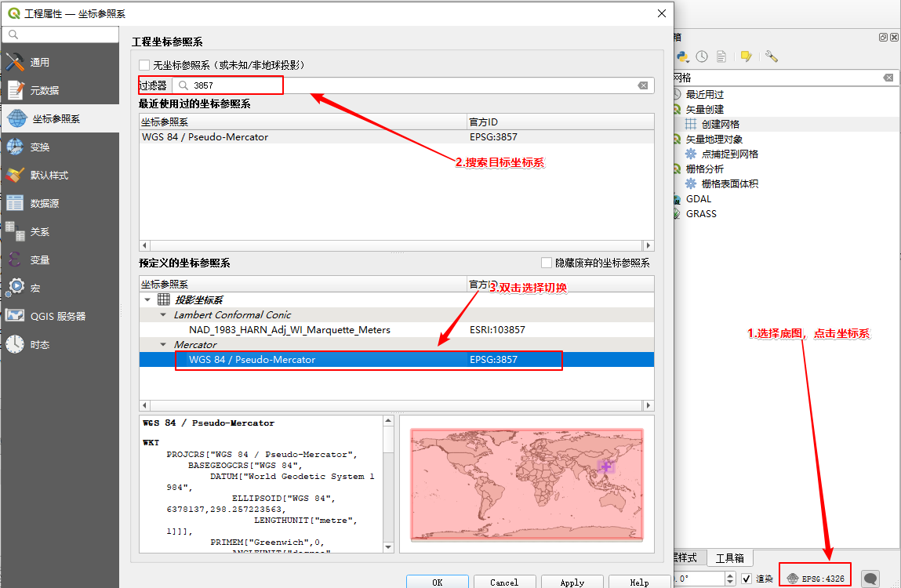This screenshot has width=901, height=588.
Task: Open the Results viewer document icon
Action: pos(721,56)
